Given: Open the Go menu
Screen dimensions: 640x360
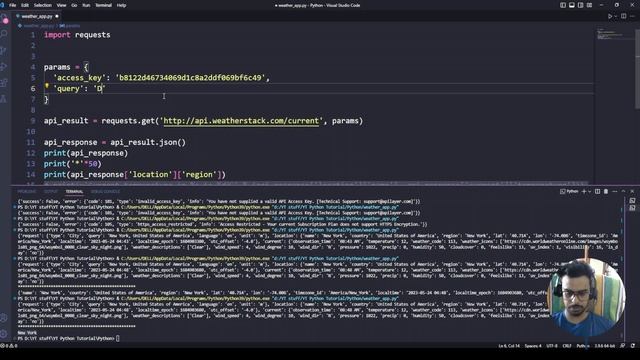Looking at the screenshot, I should [x=74, y=5].
